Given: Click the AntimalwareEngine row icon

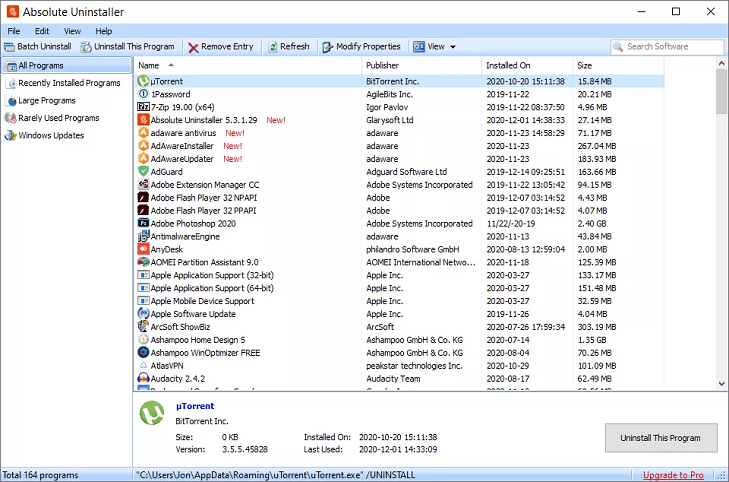Looking at the screenshot, I should 143,236.
